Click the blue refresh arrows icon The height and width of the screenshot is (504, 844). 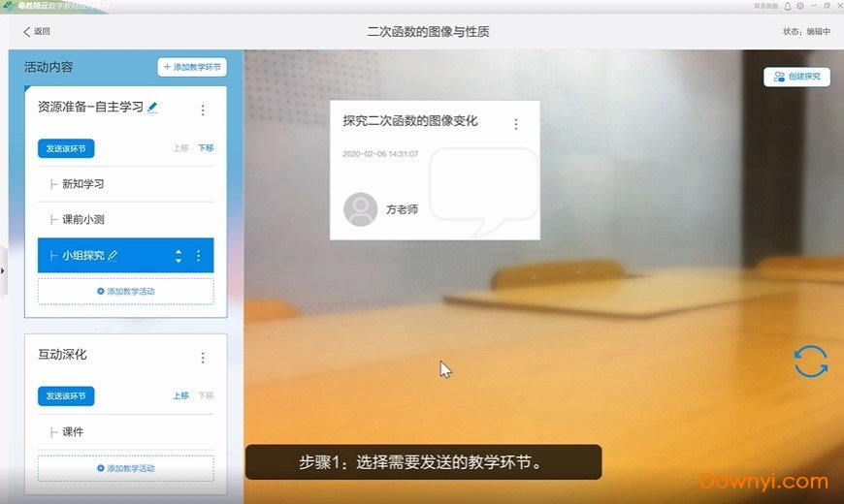811,362
